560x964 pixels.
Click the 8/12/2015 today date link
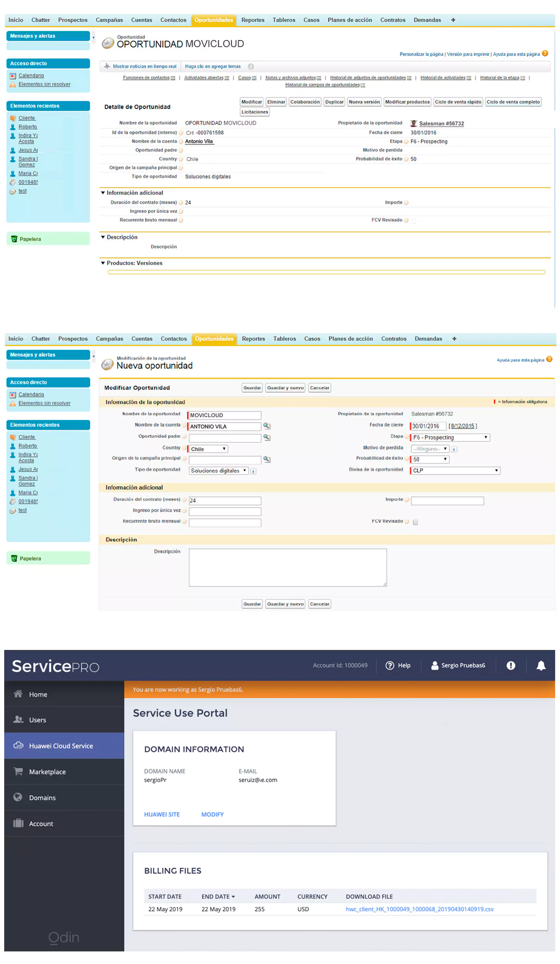click(462, 426)
